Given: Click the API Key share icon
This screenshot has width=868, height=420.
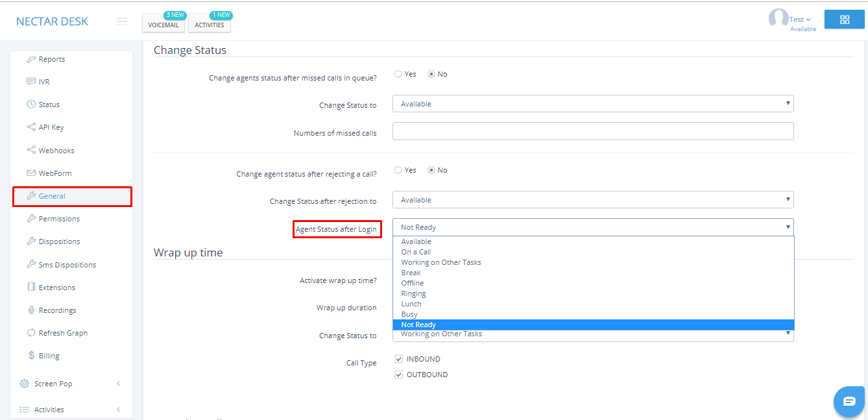Looking at the screenshot, I should tap(31, 127).
